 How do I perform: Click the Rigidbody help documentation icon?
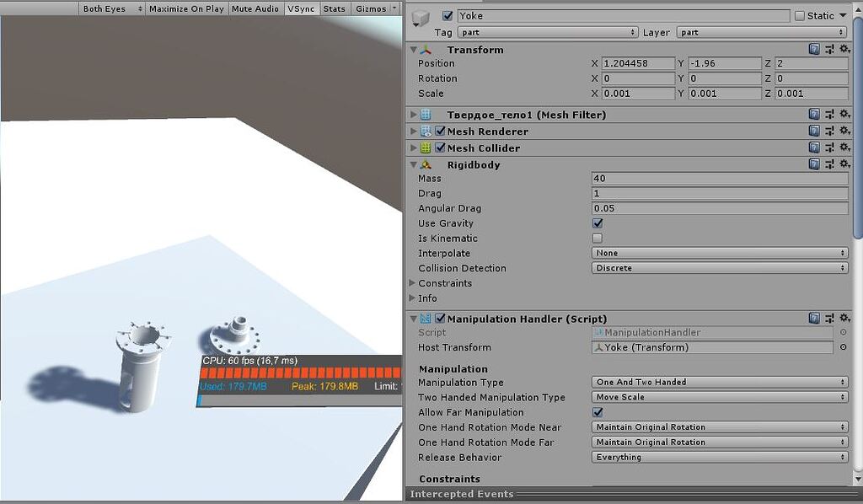point(816,165)
